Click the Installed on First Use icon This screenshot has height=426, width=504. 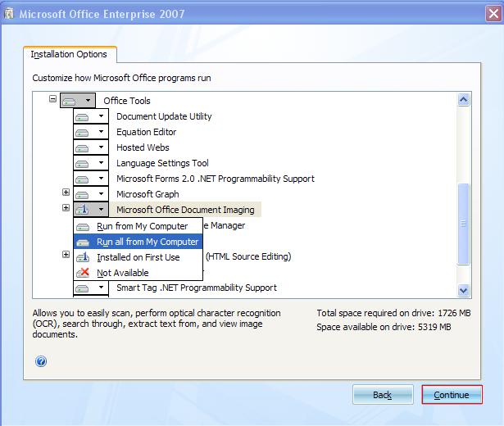(83, 257)
